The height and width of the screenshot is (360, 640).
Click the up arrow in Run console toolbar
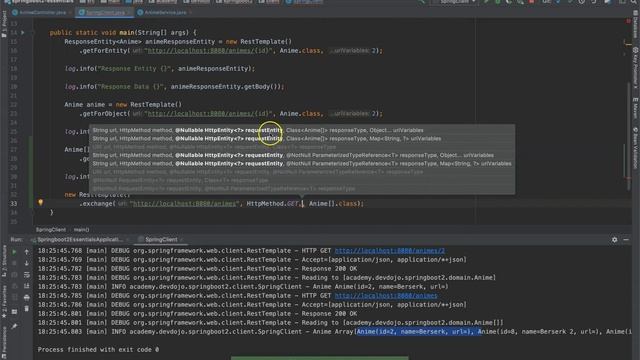click(27, 252)
